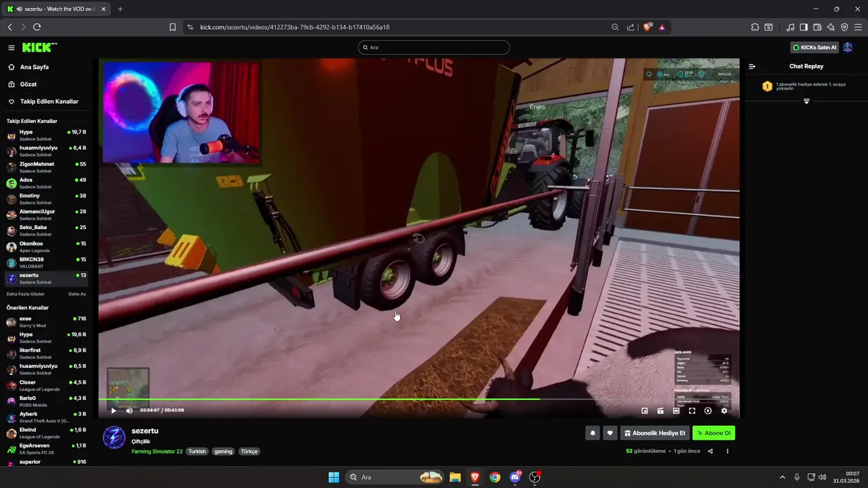Open Brave Rewards triangle icon
Viewport: 868px width, 488px height.
coord(662,27)
